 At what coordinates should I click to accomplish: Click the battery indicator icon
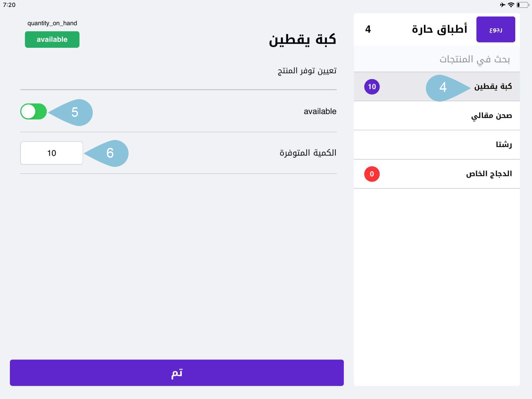(522, 5)
